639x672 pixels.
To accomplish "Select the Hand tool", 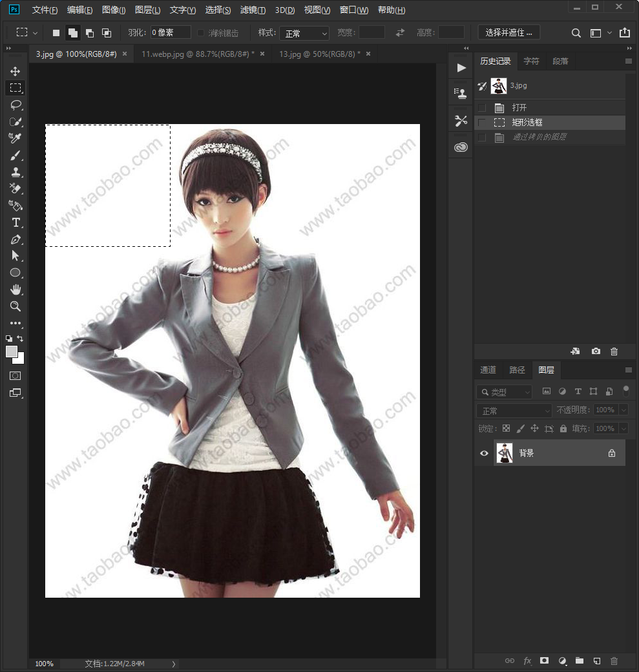I will pos(16,289).
